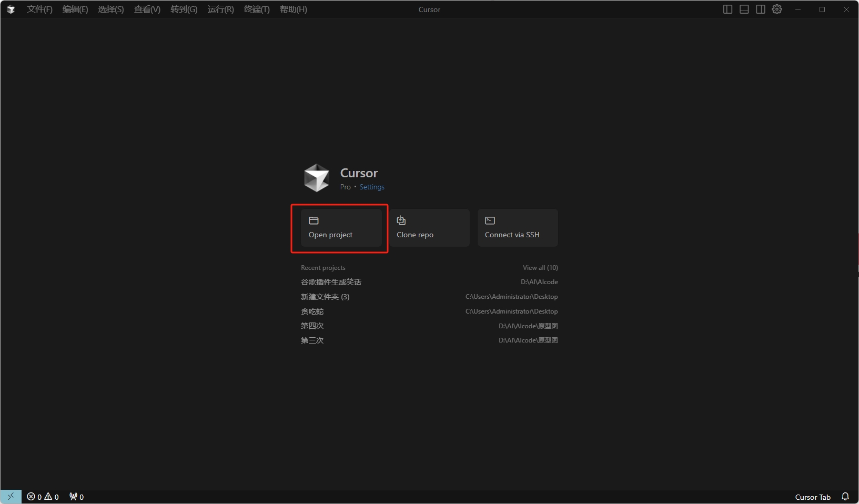Click the ports forwarded status icon
The height and width of the screenshot is (504, 859).
tap(77, 497)
